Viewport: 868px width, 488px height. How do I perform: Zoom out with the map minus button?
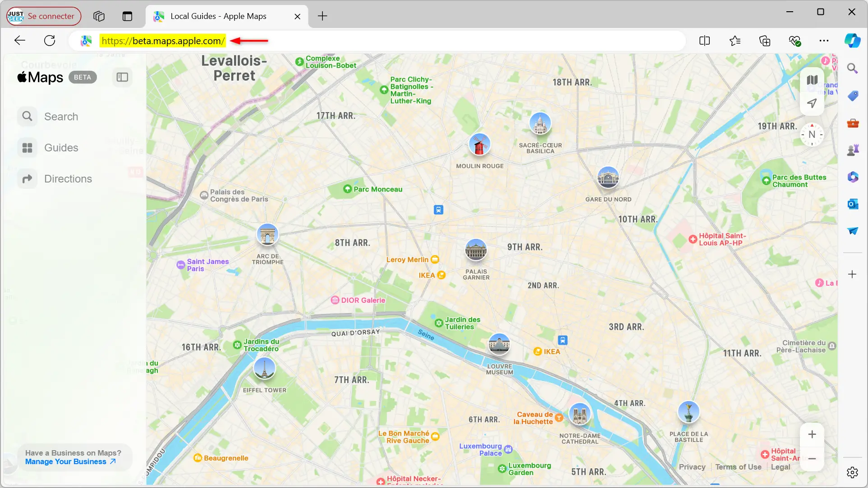pos(812,459)
